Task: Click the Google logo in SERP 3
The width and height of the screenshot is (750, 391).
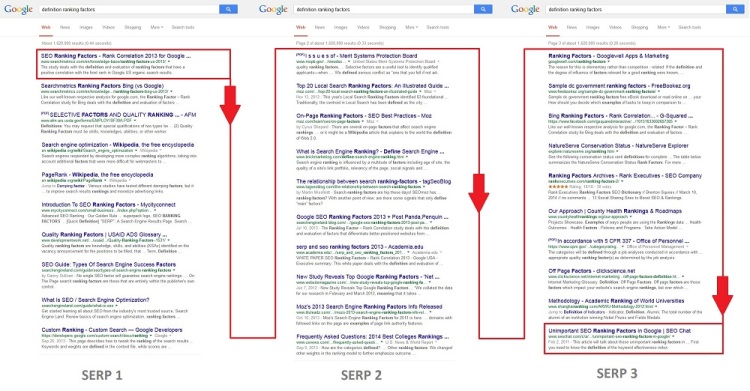Action: tap(525, 10)
